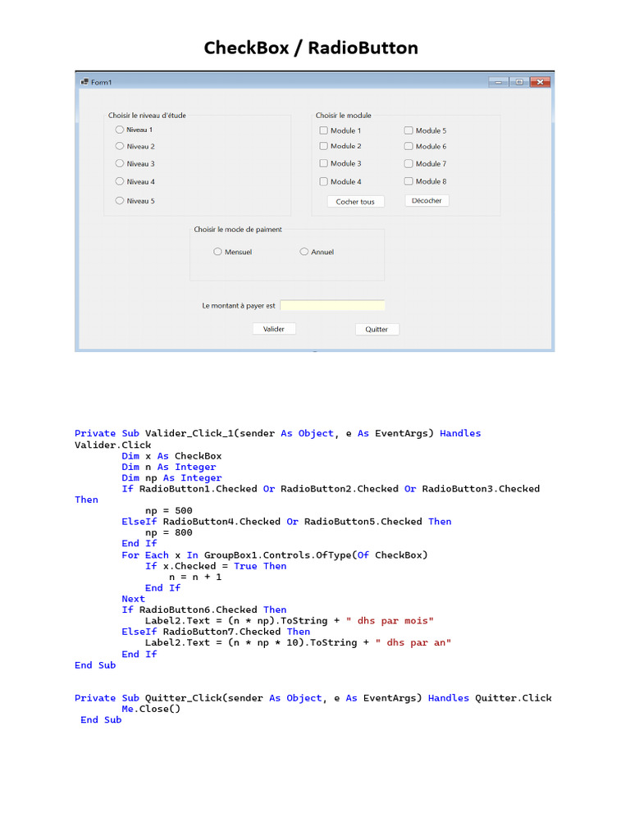
Task: Maximize the Form1 window
Action: pos(519,82)
